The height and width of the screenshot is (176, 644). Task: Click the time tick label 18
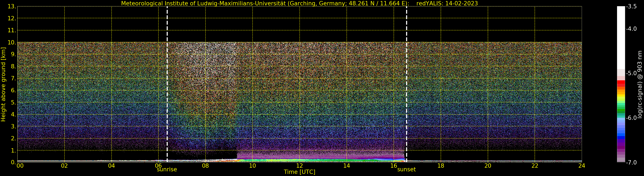(x=441, y=166)
